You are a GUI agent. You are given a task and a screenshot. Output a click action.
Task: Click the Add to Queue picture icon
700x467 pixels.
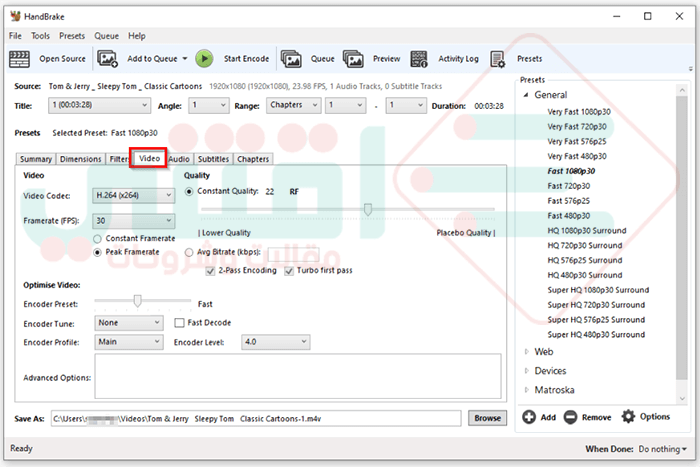coord(108,59)
